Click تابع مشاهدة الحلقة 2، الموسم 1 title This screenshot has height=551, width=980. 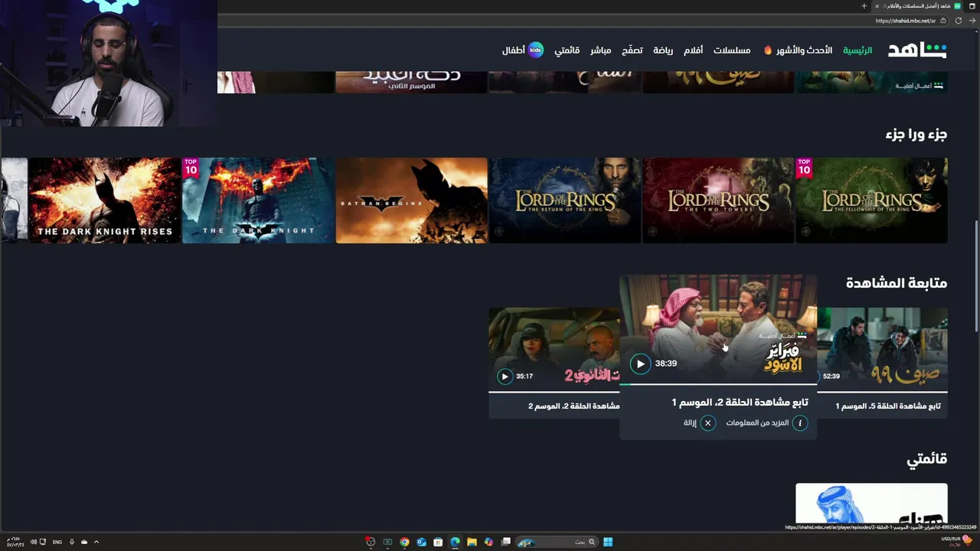pyautogui.click(x=740, y=403)
